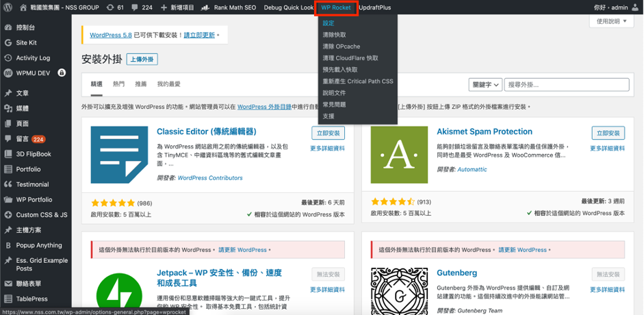Click the 控制台 dashboard icon in sidebar
This screenshot has width=644, height=315.
tap(8, 27)
